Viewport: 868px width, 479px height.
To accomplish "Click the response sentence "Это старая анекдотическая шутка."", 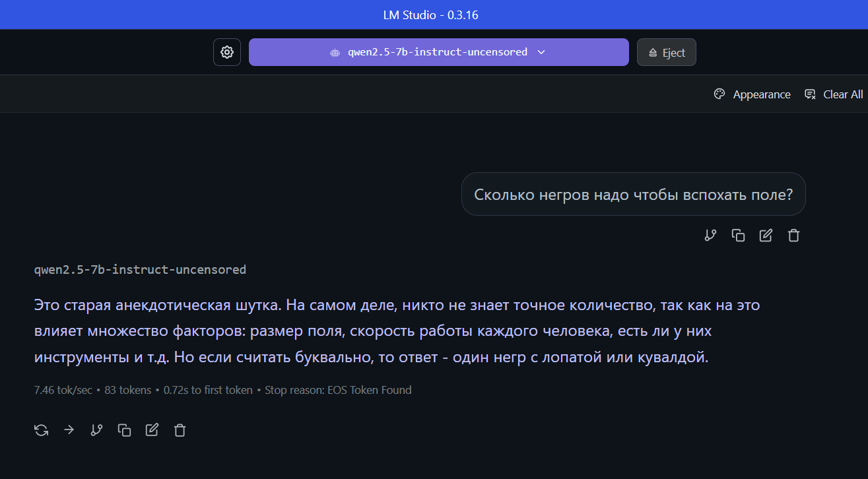I will click(158, 305).
